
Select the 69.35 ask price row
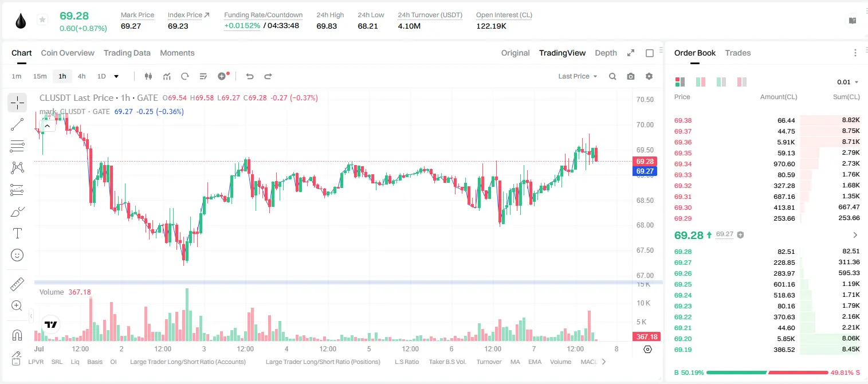[767, 153]
